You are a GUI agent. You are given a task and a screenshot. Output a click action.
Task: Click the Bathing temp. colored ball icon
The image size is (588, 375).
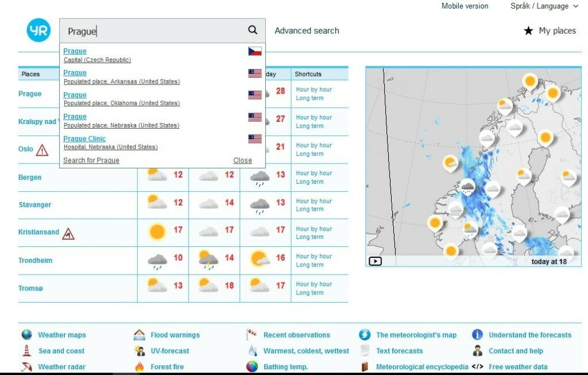tap(252, 366)
